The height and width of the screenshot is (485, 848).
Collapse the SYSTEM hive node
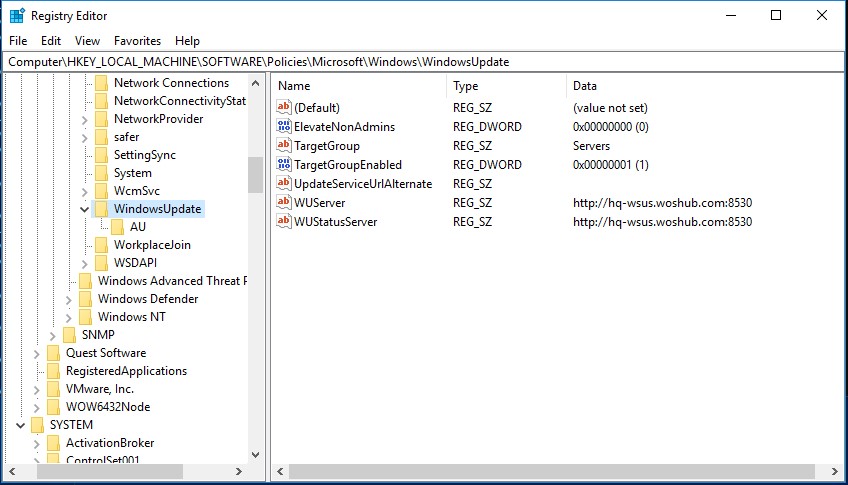click(21, 425)
